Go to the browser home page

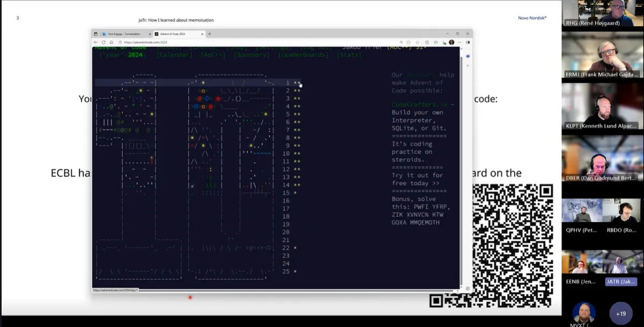pos(111,42)
